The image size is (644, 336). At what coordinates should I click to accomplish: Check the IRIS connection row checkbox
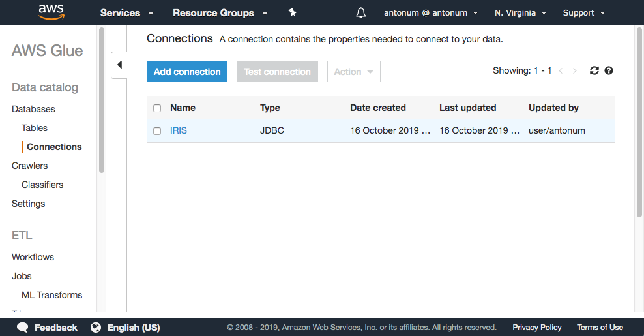pos(157,131)
